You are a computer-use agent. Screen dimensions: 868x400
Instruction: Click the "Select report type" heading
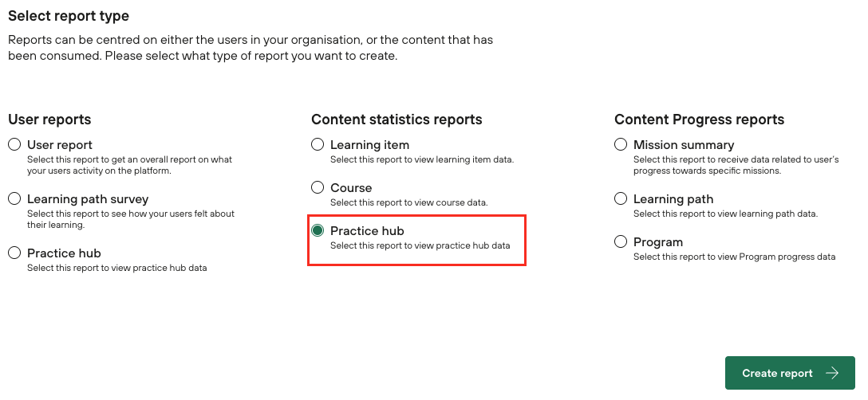point(69,16)
